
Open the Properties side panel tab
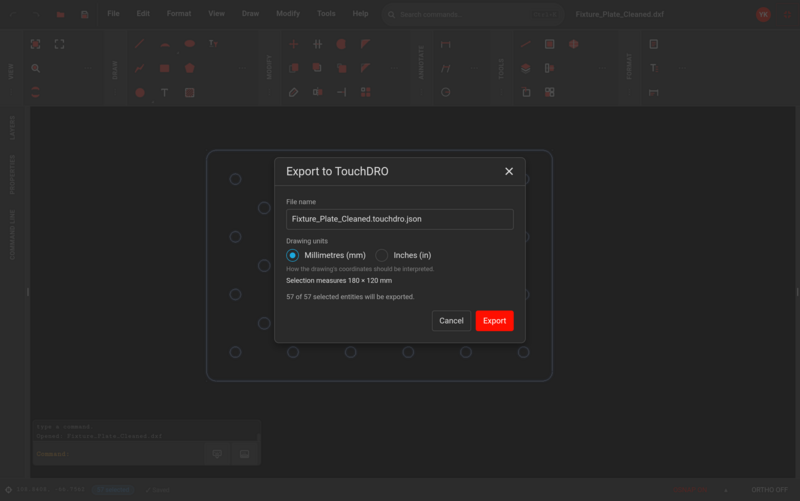[12, 174]
